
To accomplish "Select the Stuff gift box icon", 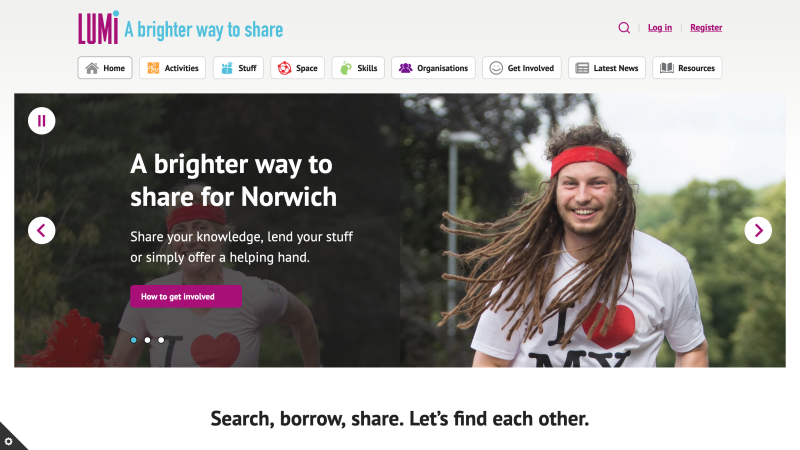I will click(x=227, y=68).
